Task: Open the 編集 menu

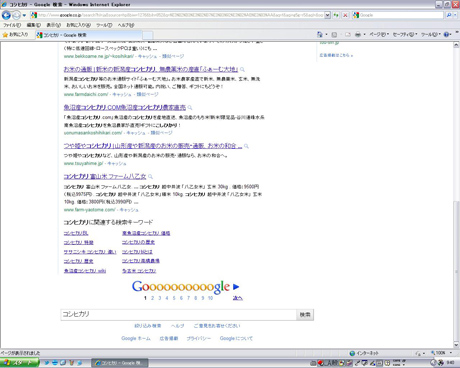Action: pos(33,25)
